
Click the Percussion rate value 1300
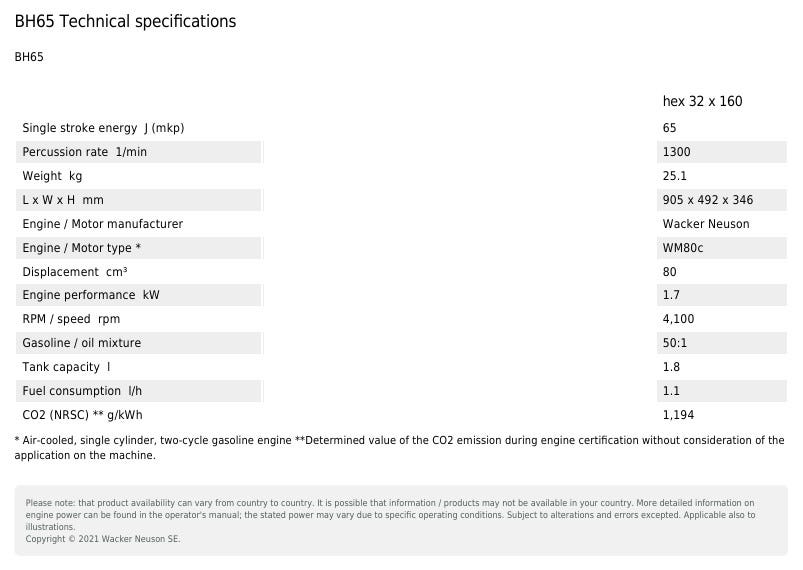click(676, 152)
